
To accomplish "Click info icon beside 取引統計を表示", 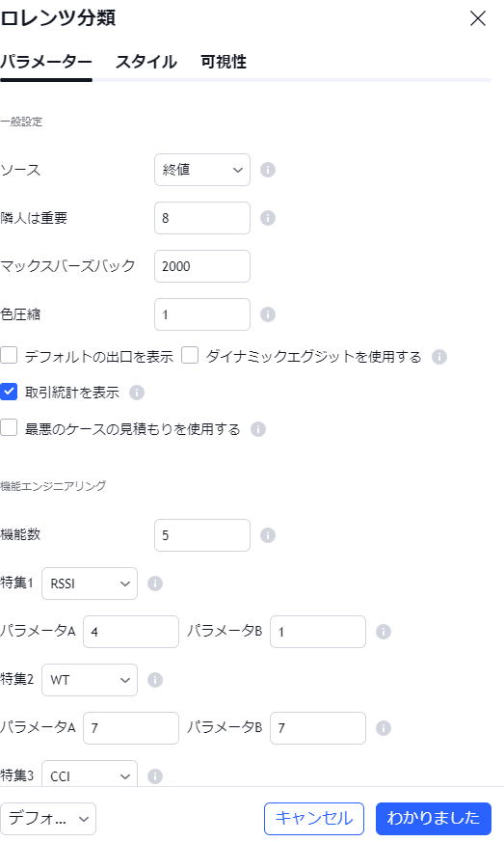I will coord(137,393).
